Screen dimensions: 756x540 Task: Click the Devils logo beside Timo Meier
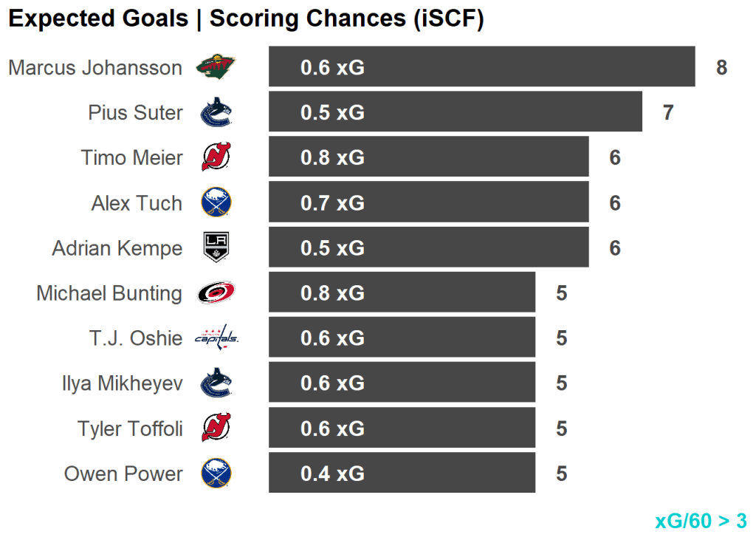(x=216, y=158)
